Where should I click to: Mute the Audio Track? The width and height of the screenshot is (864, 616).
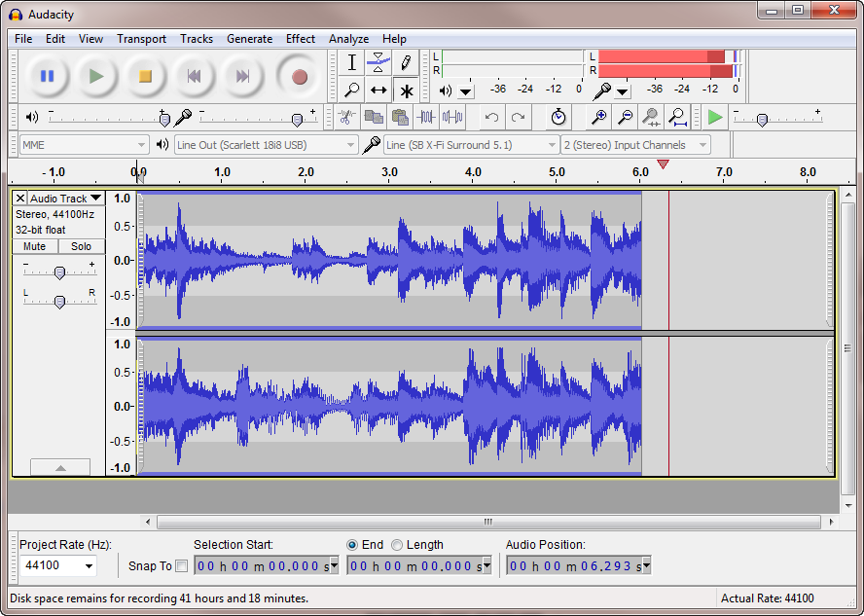click(x=35, y=246)
